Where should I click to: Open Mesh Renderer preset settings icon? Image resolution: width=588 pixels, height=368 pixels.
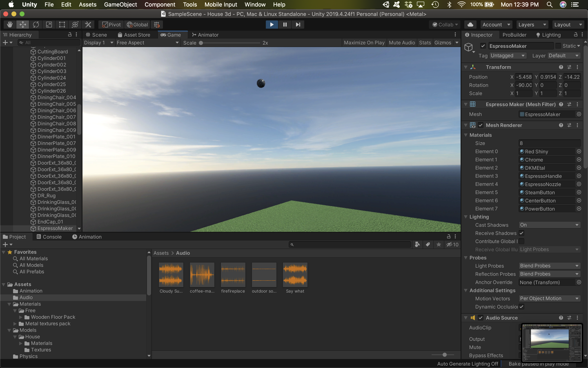coord(569,125)
